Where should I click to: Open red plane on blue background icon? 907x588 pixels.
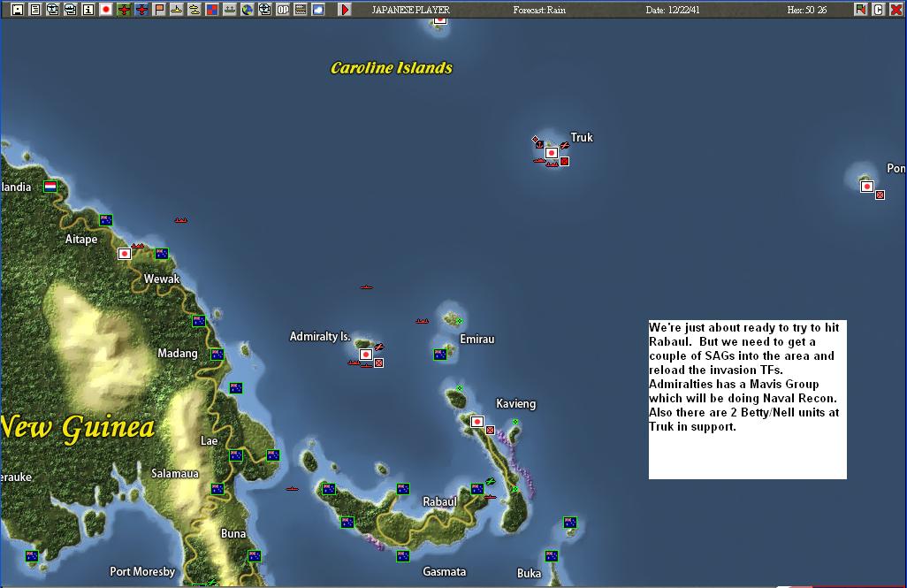click(141, 9)
